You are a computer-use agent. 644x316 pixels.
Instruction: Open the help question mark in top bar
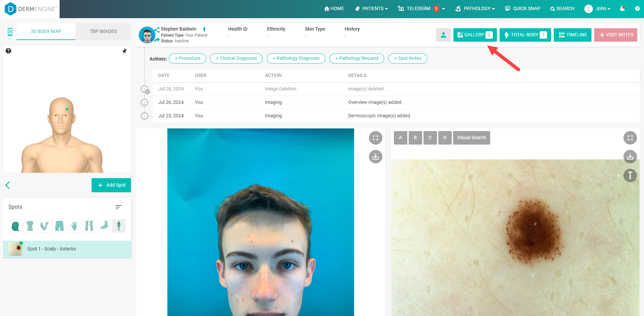(x=637, y=9)
